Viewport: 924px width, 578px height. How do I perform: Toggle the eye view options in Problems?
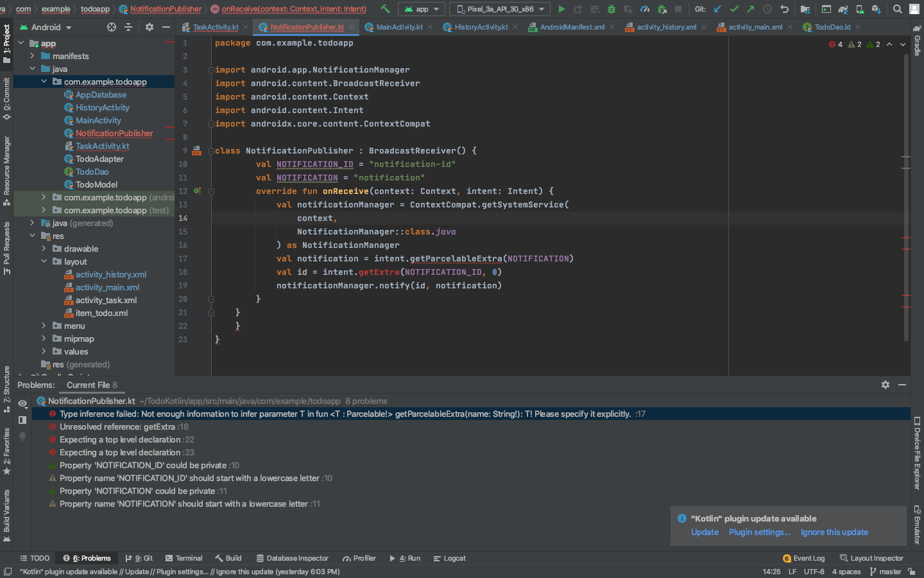coord(22,403)
